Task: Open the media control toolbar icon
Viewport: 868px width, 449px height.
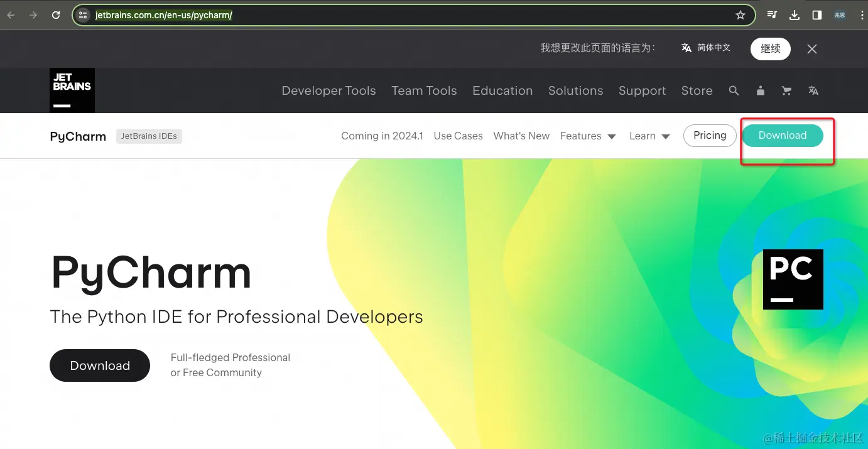Action: coord(773,15)
